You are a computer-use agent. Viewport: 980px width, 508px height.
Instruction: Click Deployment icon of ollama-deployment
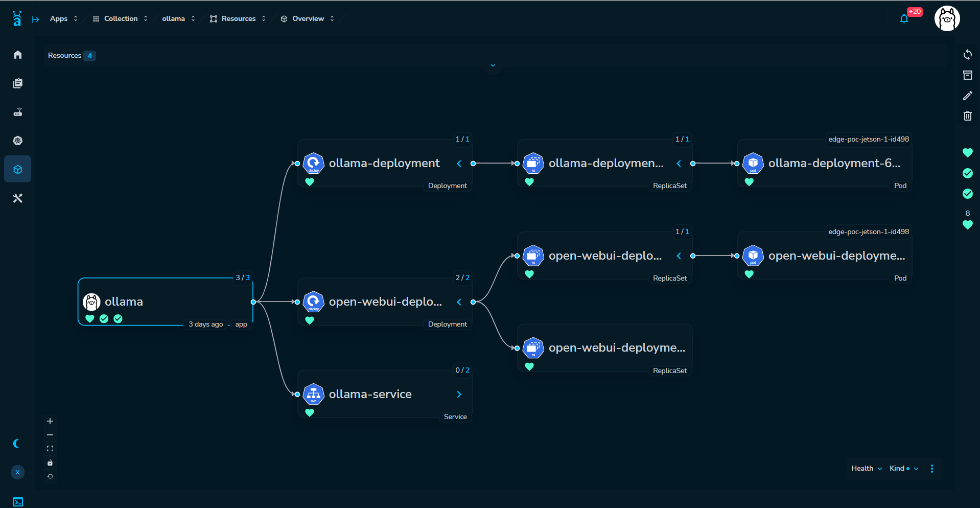(x=314, y=164)
